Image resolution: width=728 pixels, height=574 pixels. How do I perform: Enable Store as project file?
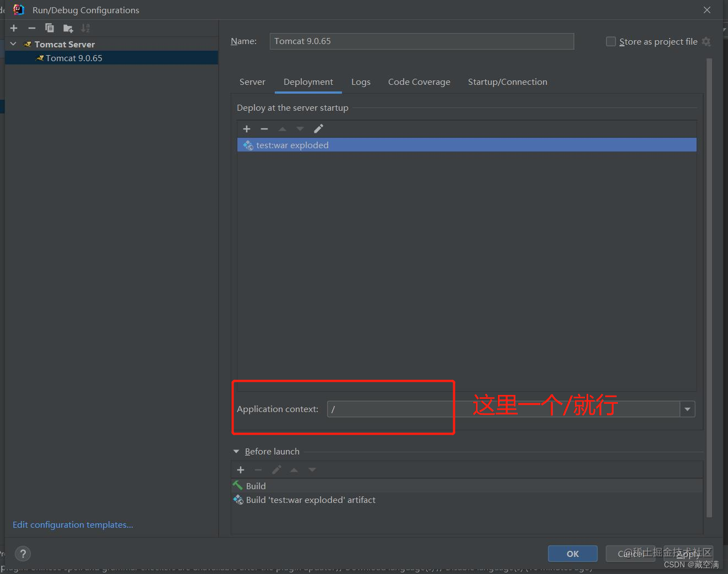[x=611, y=41]
